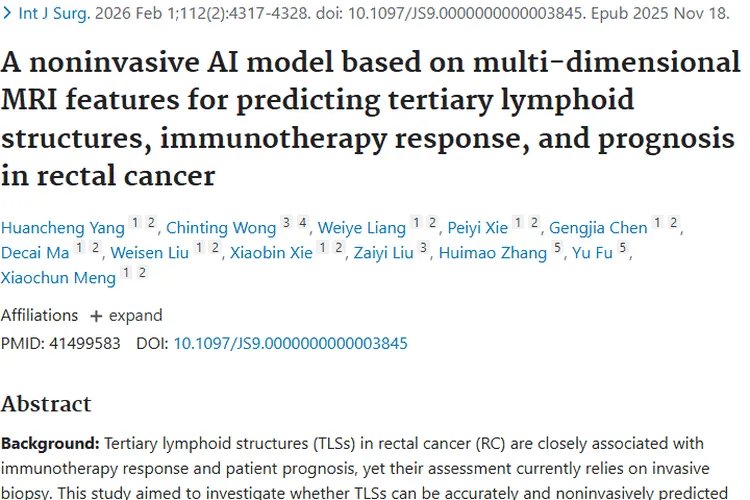Click affiliation superscript 5 next to Huimao Zhang

pyautogui.click(x=557, y=247)
